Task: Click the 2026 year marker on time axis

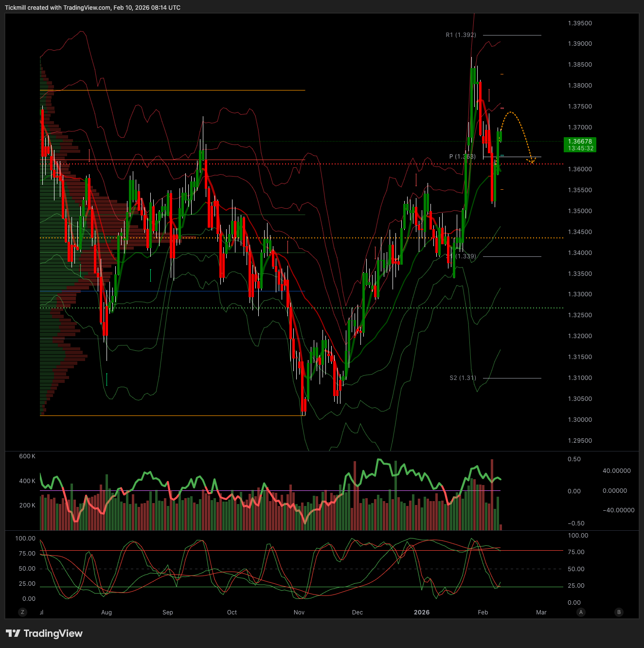Action: [x=421, y=612]
